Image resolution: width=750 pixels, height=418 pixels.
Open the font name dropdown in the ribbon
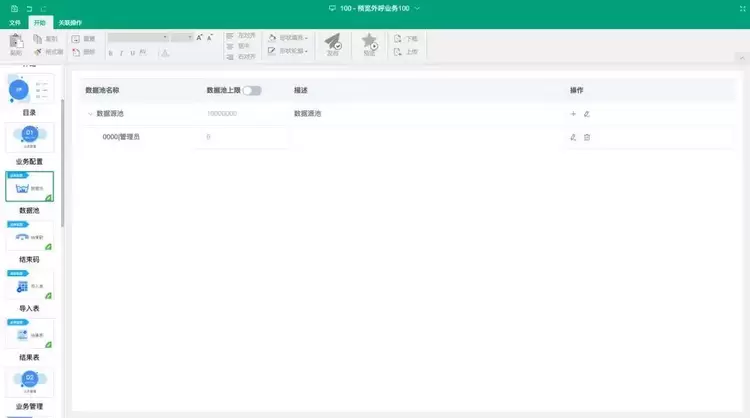tap(138, 37)
